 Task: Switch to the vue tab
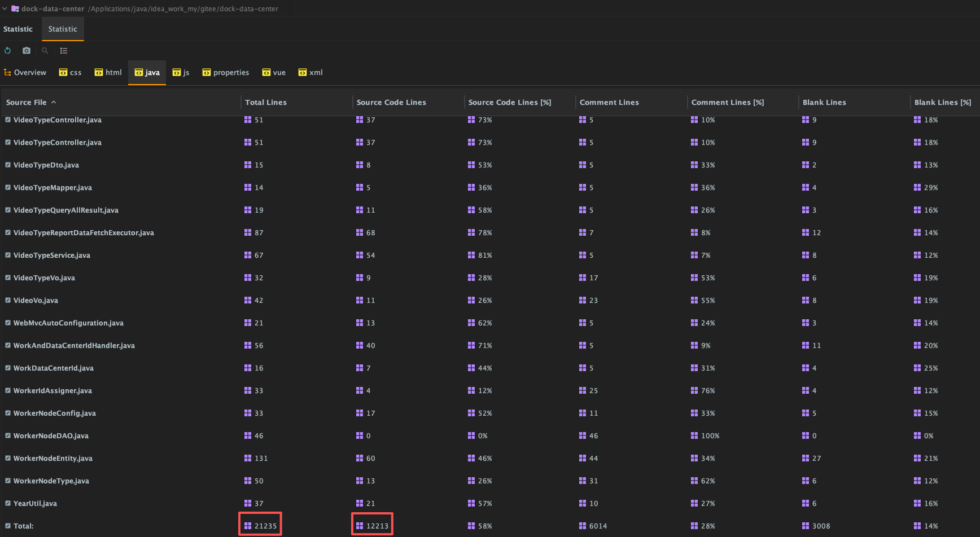click(x=274, y=73)
